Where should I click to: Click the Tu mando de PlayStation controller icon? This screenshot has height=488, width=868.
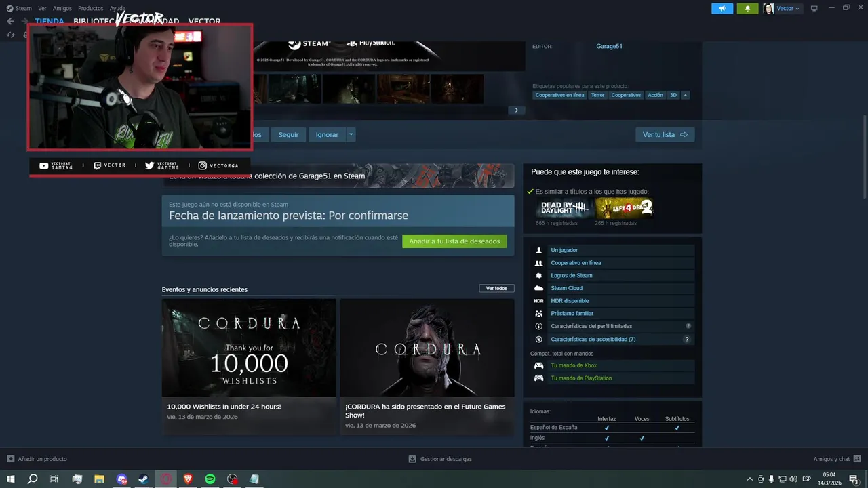click(538, 378)
